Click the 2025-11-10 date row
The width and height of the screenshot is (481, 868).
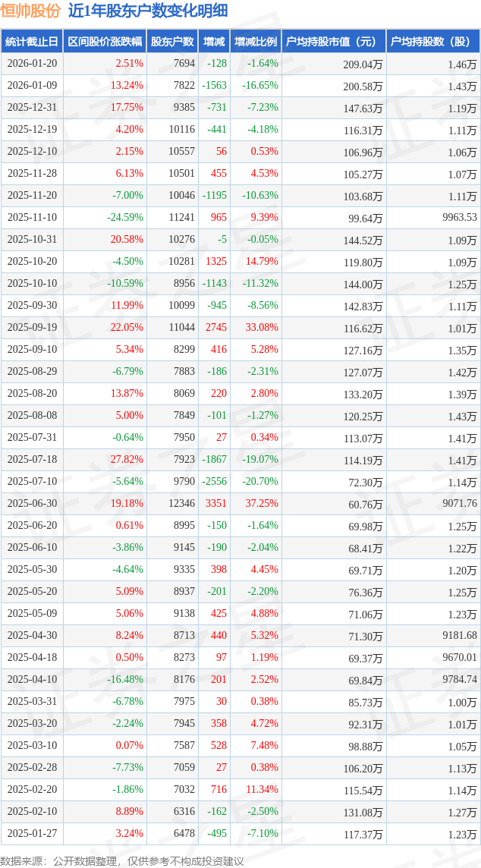point(32,218)
